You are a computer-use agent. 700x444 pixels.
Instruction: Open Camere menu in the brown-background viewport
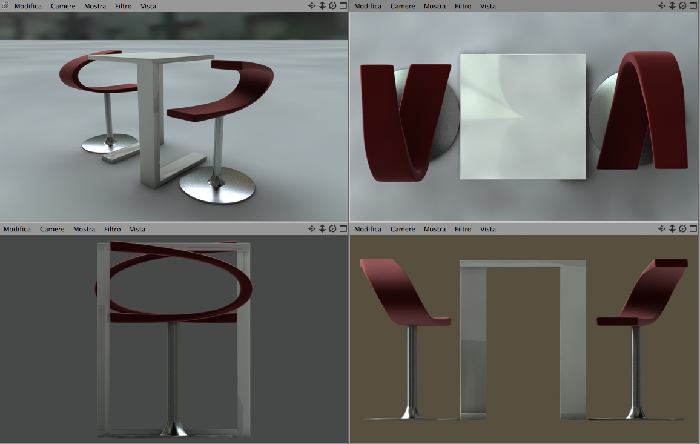pos(403,229)
